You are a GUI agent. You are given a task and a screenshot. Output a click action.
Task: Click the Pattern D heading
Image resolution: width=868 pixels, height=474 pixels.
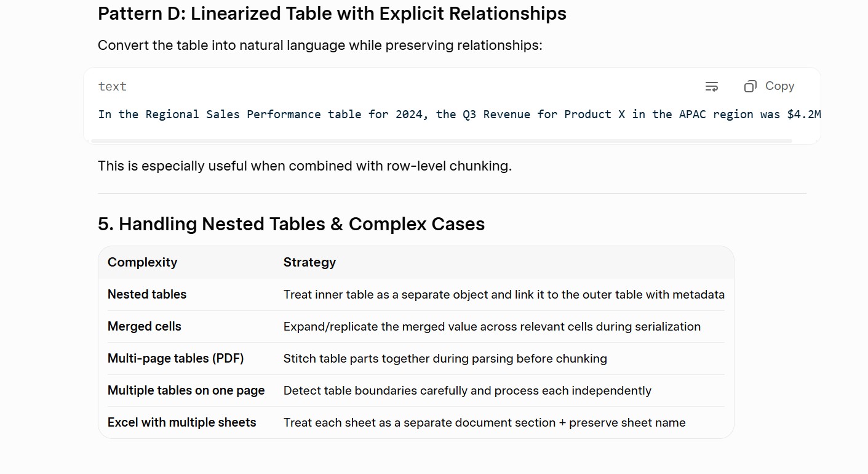332,14
